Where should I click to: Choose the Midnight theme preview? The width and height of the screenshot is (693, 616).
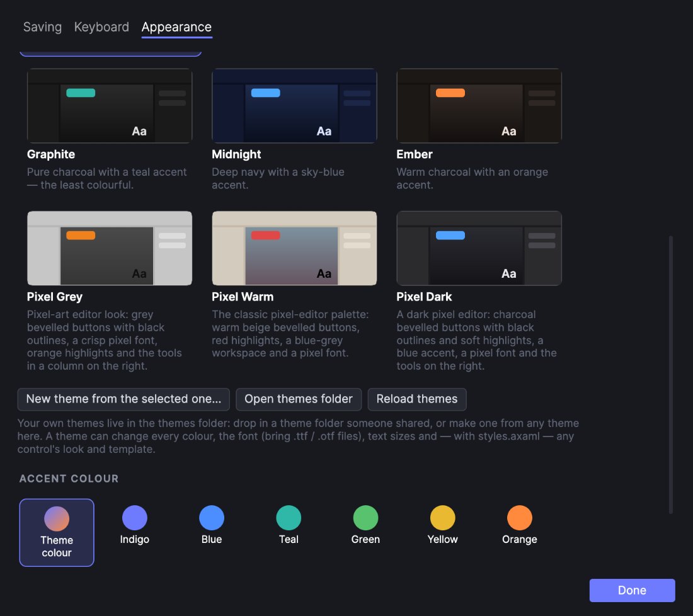pos(294,106)
